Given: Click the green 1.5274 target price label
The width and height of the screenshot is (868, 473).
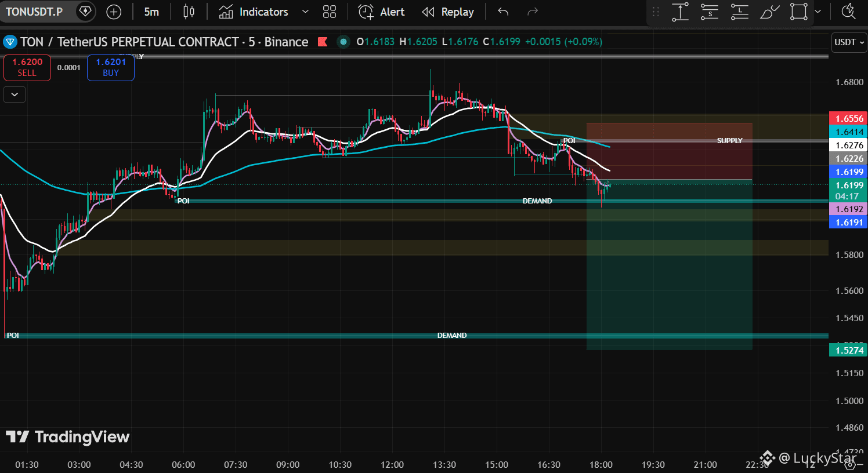Looking at the screenshot, I should click(x=848, y=350).
